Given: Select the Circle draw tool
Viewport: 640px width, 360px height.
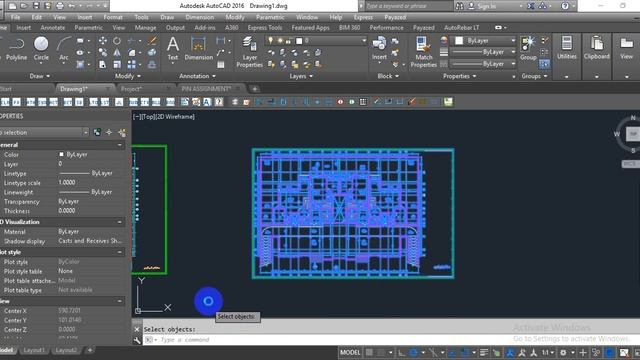Looking at the screenshot, I should click(x=41, y=49).
